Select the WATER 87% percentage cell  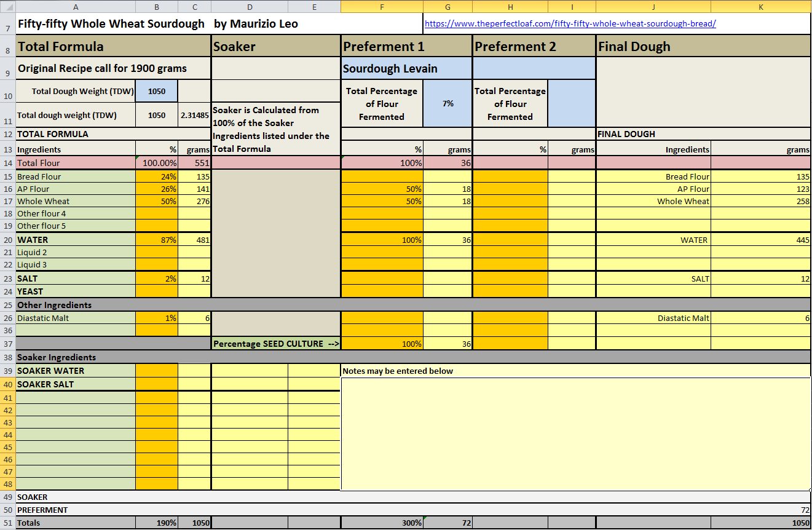(157, 240)
